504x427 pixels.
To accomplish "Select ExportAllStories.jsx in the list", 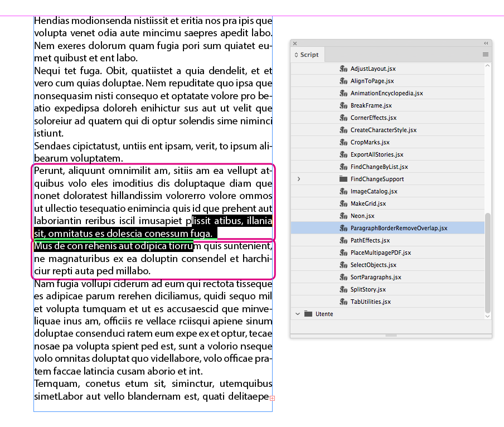I will pyautogui.click(x=377, y=154).
